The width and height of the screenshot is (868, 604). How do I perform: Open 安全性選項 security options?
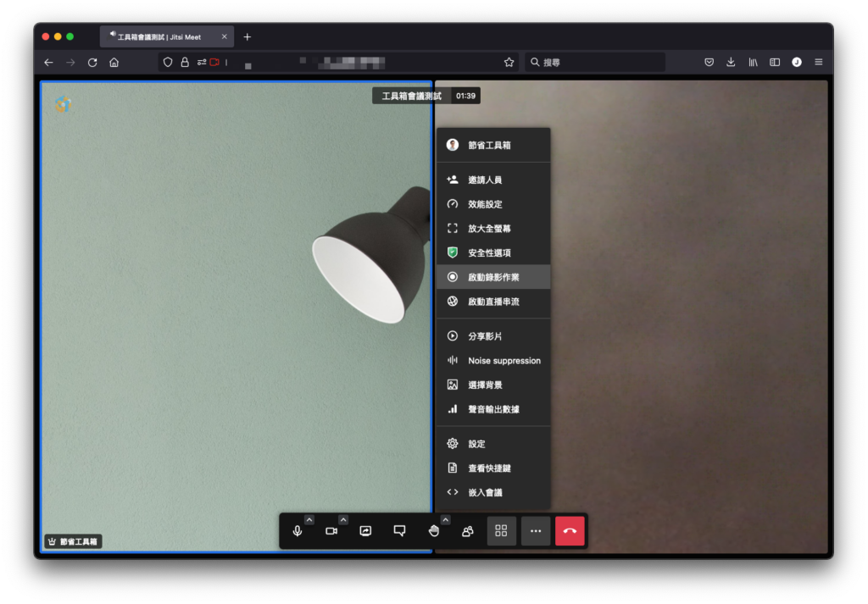pos(493,252)
